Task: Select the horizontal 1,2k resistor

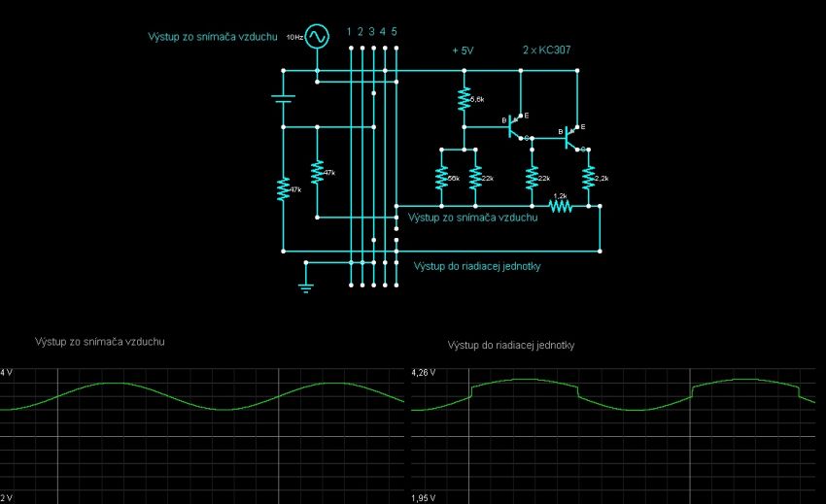Action: [561, 206]
